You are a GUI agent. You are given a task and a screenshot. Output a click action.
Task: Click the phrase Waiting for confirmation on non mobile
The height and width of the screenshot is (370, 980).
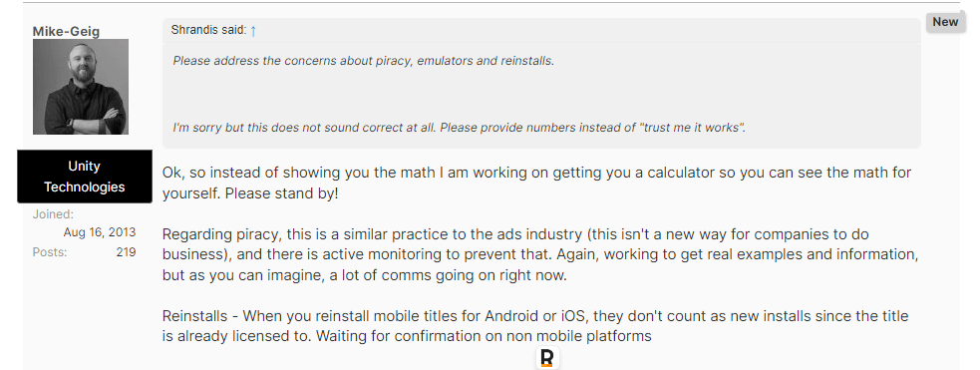click(x=450, y=336)
